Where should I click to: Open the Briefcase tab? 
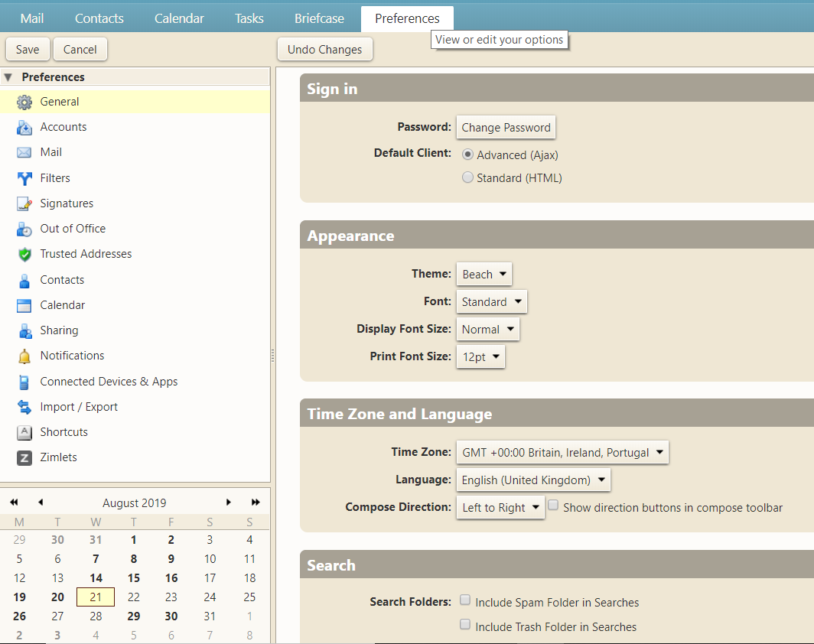tap(319, 18)
